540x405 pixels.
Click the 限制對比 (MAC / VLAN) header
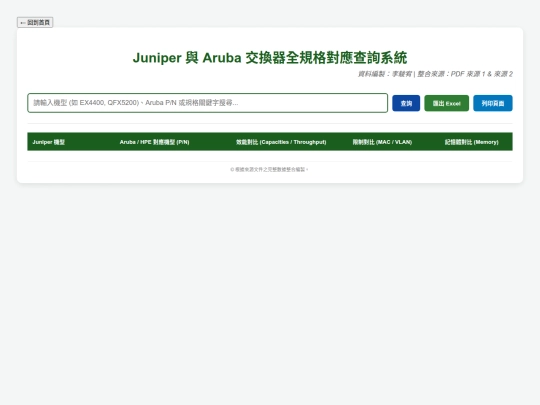click(x=382, y=142)
